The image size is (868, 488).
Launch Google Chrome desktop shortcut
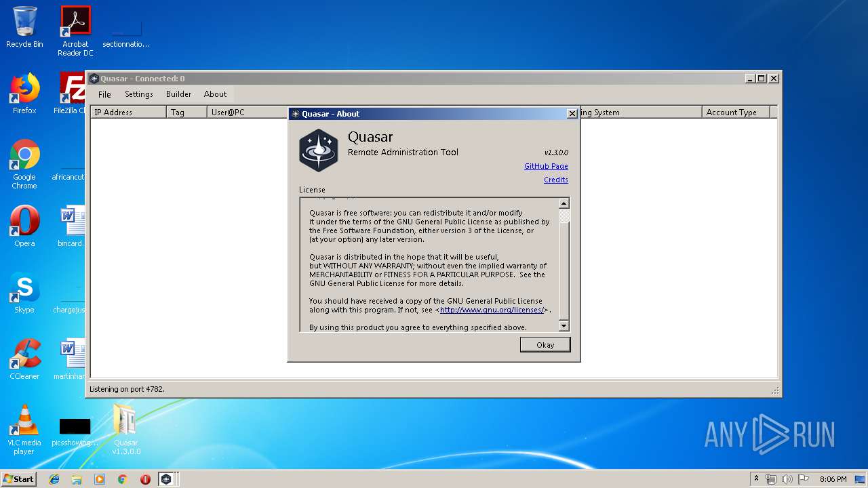(x=24, y=164)
